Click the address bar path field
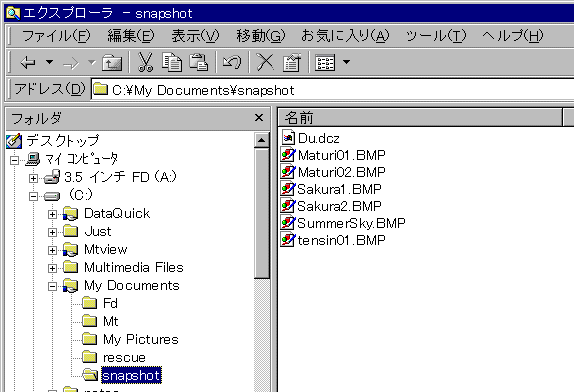The image size is (574, 392). click(x=332, y=90)
